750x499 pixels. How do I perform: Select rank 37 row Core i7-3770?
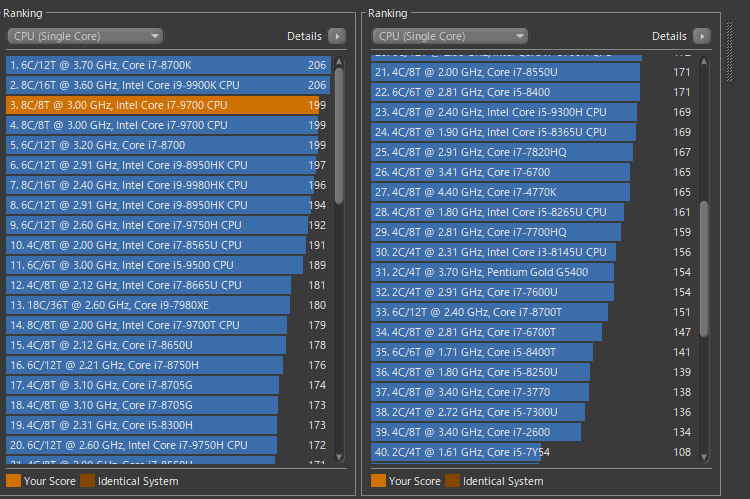[533, 392]
